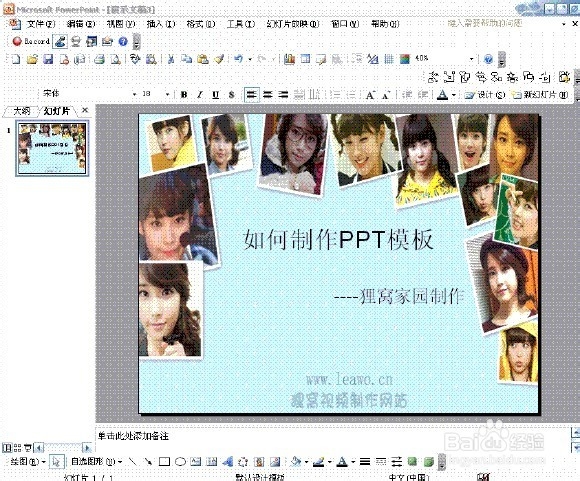Screen dimensions: 580x481
Task: Toggle underline formatting
Action: pos(216,95)
